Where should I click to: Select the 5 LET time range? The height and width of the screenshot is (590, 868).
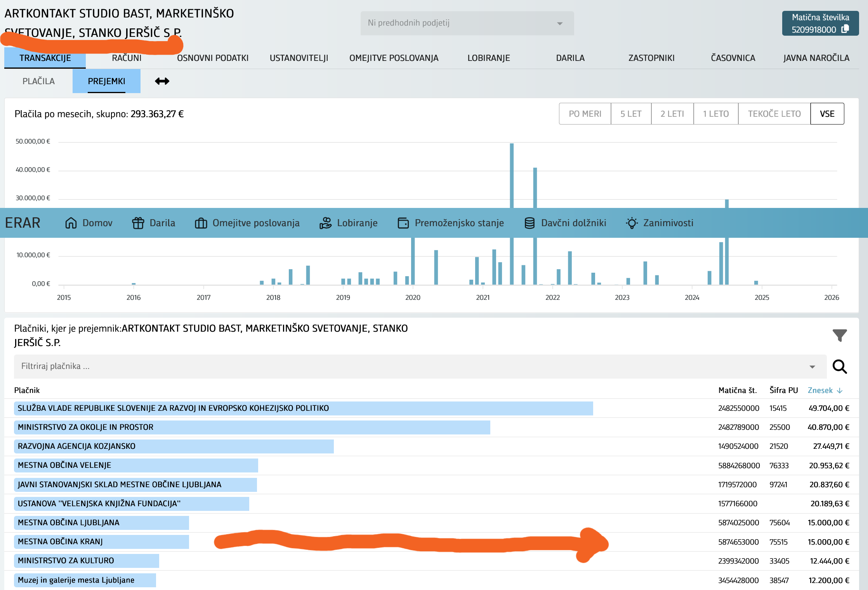[631, 114]
